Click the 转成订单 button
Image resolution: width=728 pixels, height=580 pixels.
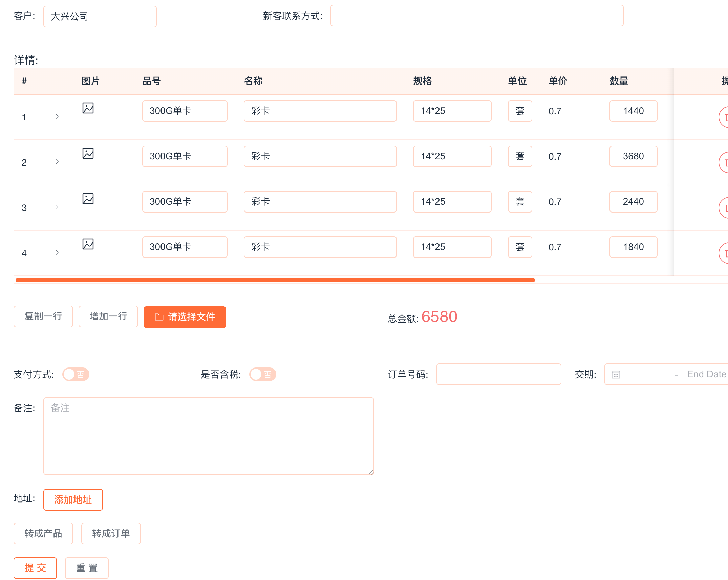[x=111, y=533]
